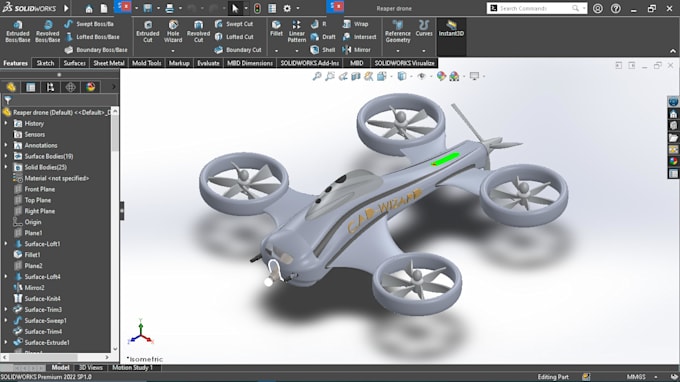
Task: Select the Lofted Cut tool
Action: [x=234, y=37]
